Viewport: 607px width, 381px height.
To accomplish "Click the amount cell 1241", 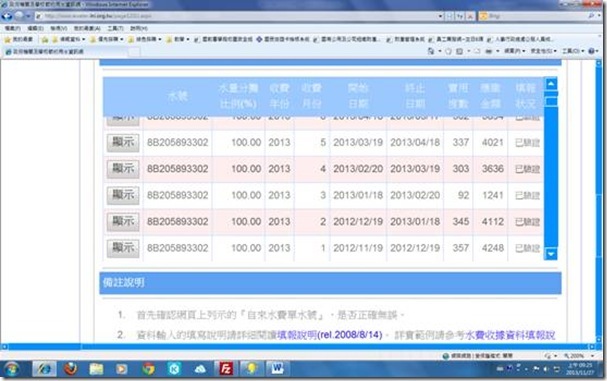I will point(493,195).
